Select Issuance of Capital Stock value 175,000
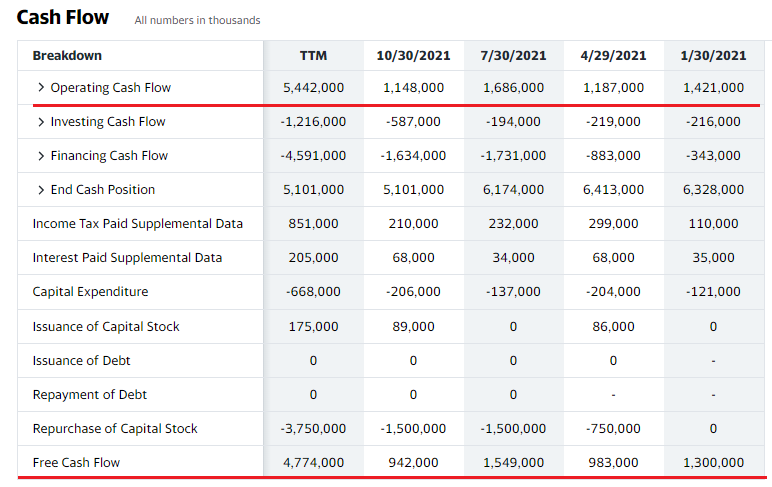This screenshot has height=487, width=772. pyautogui.click(x=313, y=326)
